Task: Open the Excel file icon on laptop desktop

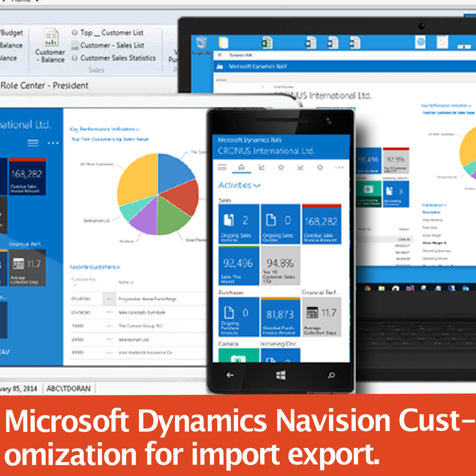Action: [267, 43]
